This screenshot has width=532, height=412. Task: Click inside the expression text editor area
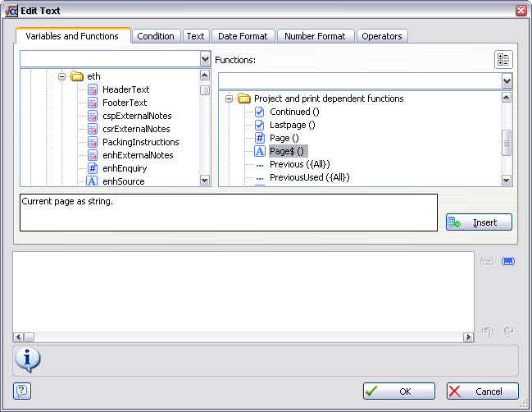tap(243, 291)
